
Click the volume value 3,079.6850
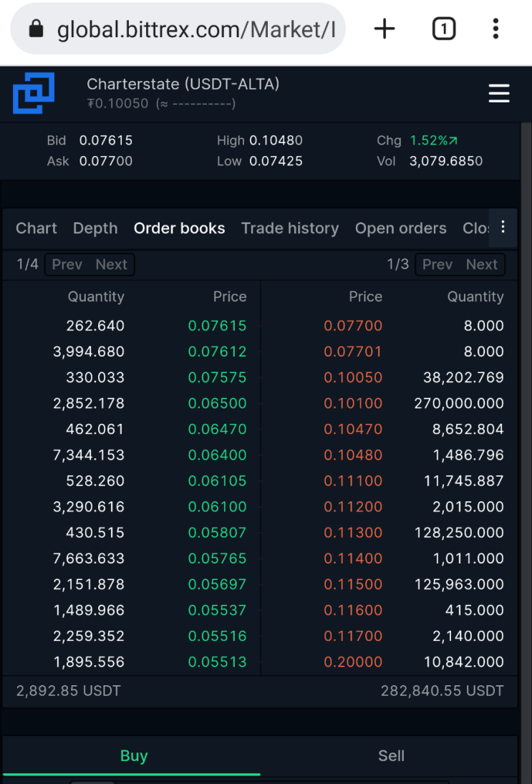[x=446, y=161]
